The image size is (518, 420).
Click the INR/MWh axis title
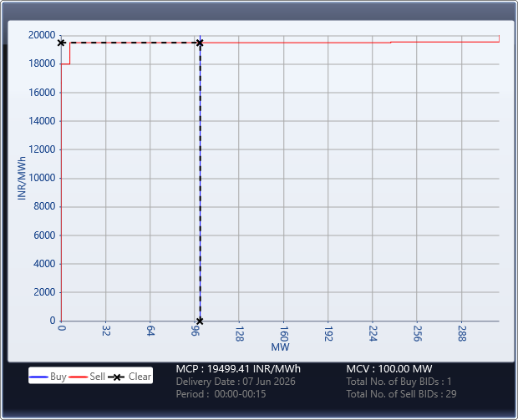pyautogui.click(x=22, y=179)
